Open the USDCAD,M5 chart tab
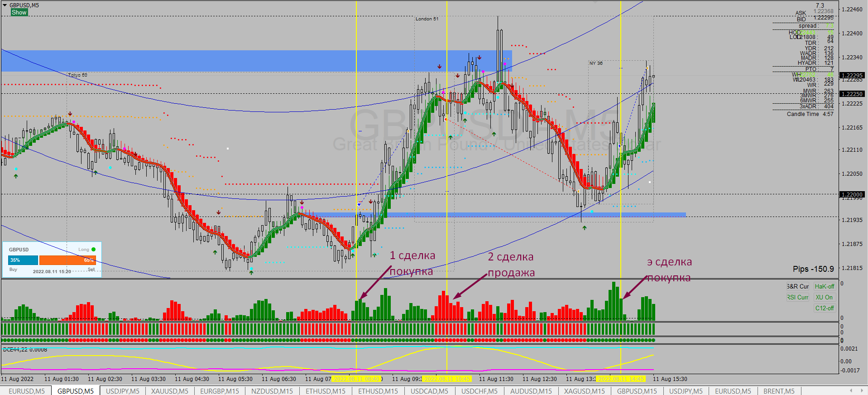Image resolution: width=868 pixels, height=395 pixels. tap(430, 391)
